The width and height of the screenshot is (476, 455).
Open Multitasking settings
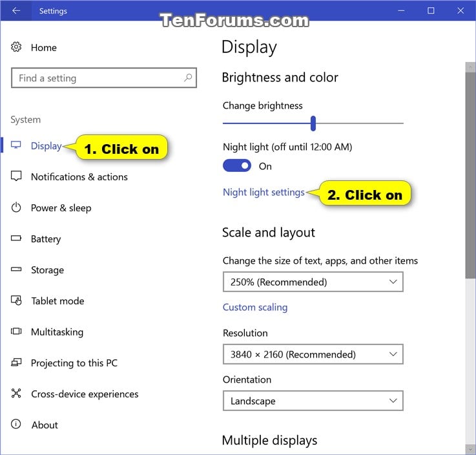click(x=57, y=332)
